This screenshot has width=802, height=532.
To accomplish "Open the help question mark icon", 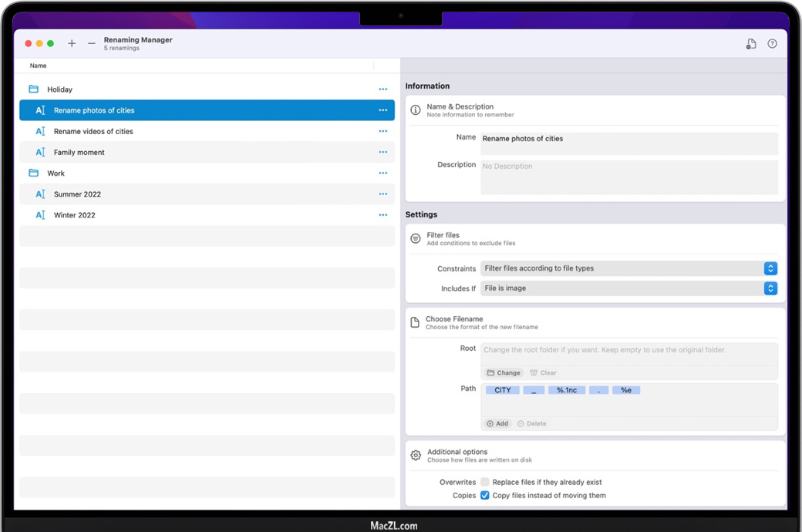I will point(772,44).
